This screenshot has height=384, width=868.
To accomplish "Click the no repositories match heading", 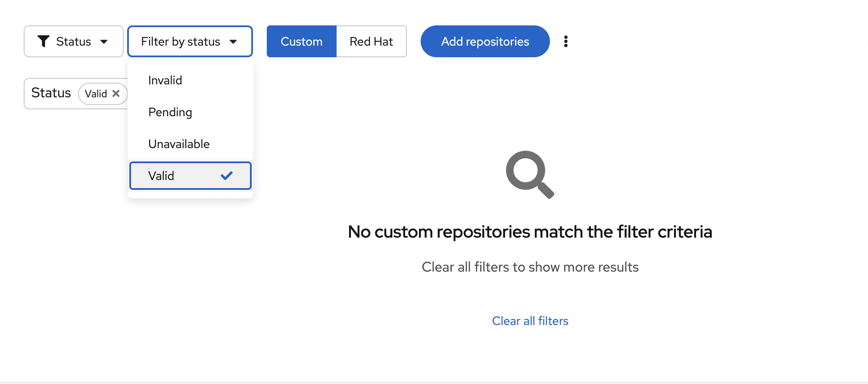I will coord(530,232).
